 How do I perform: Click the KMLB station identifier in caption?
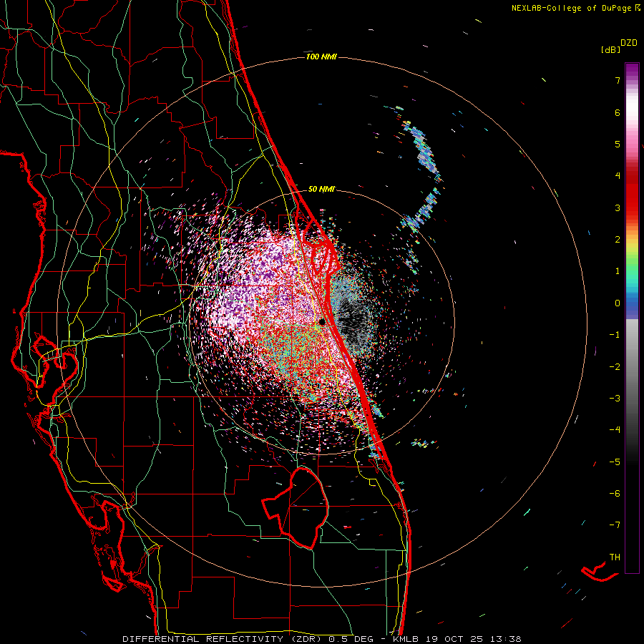pyautogui.click(x=407, y=639)
